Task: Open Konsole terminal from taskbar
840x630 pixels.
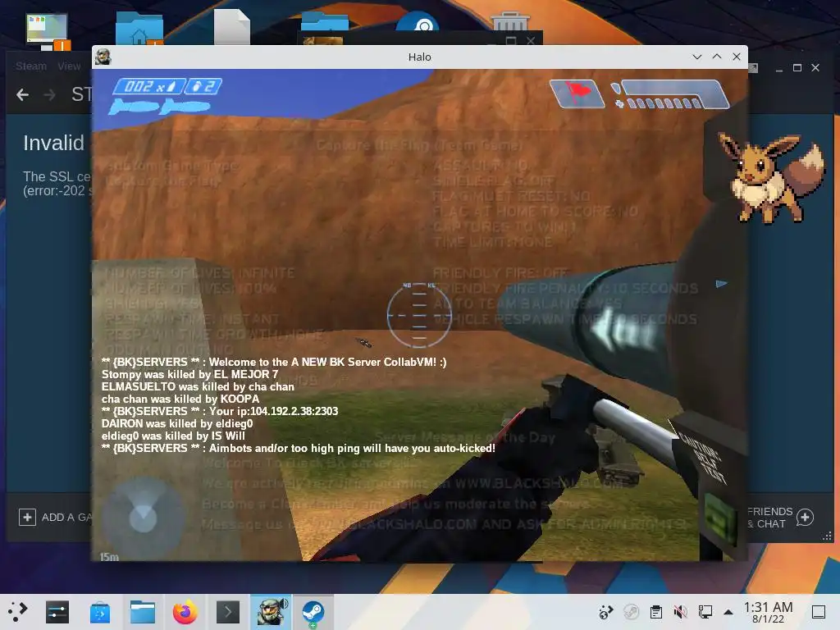Action: point(228,612)
